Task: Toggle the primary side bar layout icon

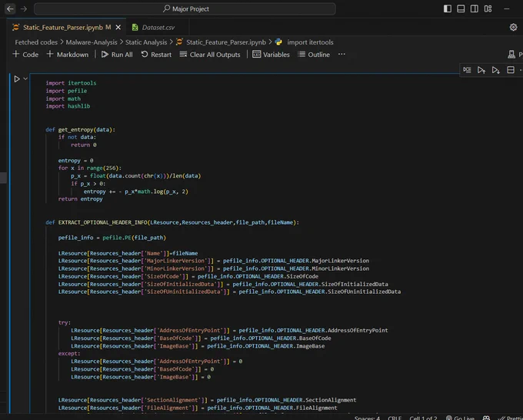Action: coord(448,8)
